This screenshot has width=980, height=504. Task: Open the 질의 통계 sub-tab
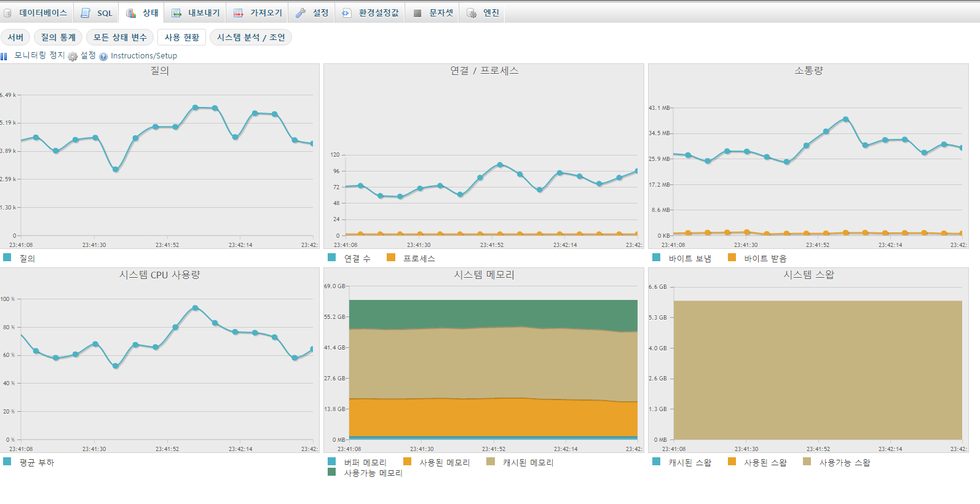coord(58,37)
